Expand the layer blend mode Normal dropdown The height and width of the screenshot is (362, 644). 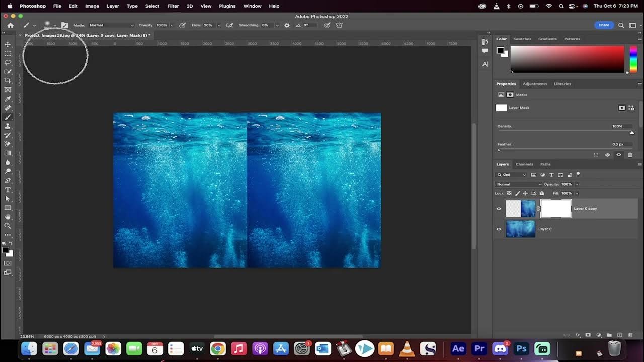tap(519, 184)
